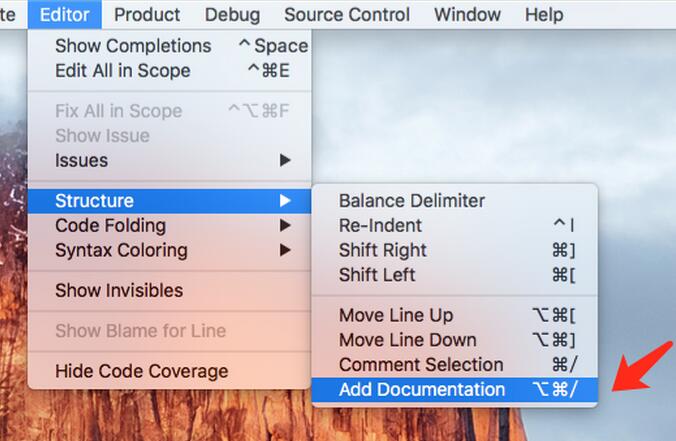Click Move Line Up

[396, 316]
